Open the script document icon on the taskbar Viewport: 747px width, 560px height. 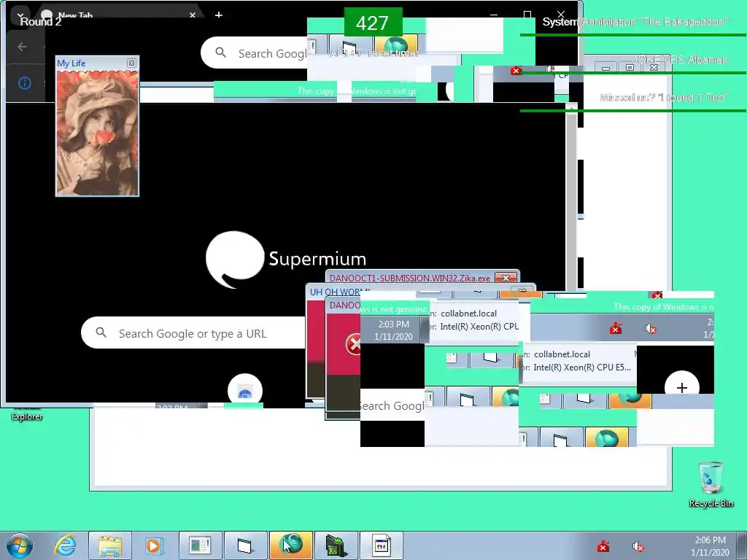click(381, 545)
